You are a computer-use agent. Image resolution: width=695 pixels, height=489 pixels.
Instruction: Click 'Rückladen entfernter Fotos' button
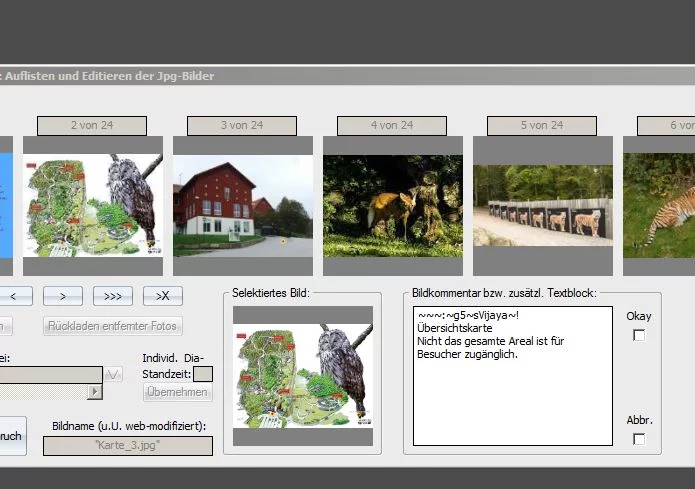[x=113, y=326]
